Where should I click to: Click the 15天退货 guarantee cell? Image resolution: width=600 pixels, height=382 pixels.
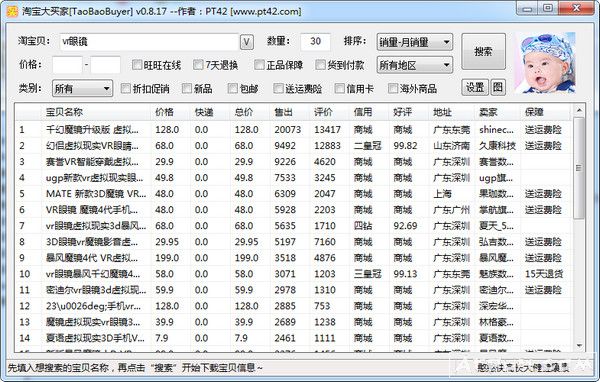(544, 274)
